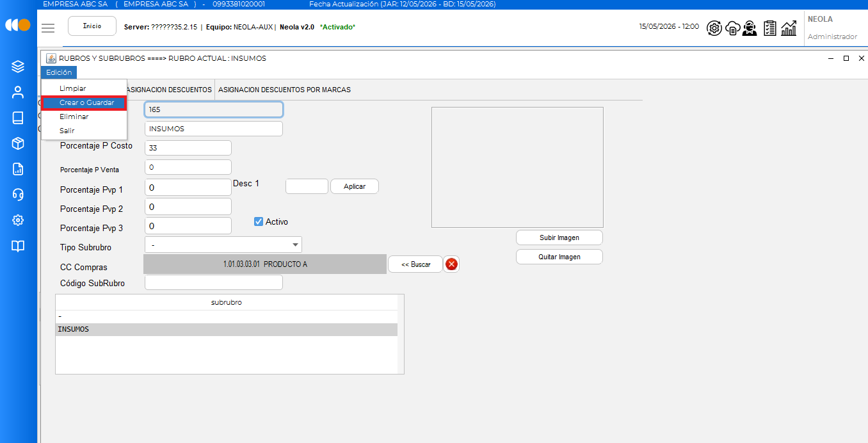This screenshot has height=443, width=868.
Task: Open the hamburger menu next to Inicio
Action: [48, 28]
